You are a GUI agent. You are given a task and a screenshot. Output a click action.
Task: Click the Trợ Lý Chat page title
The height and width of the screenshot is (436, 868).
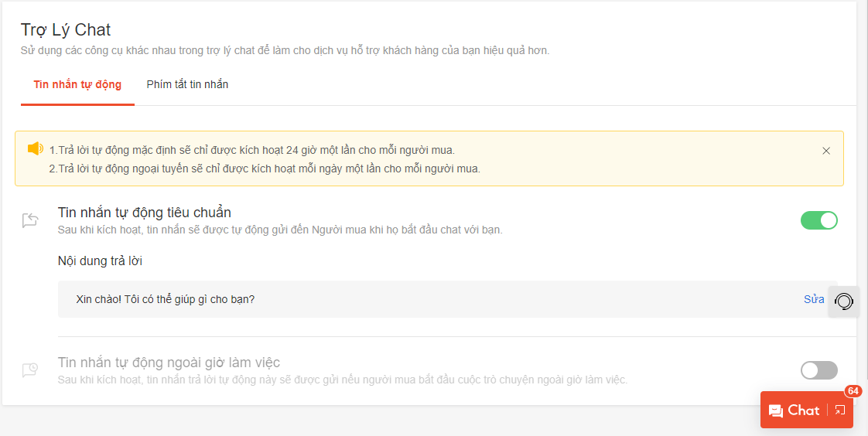tap(66, 30)
